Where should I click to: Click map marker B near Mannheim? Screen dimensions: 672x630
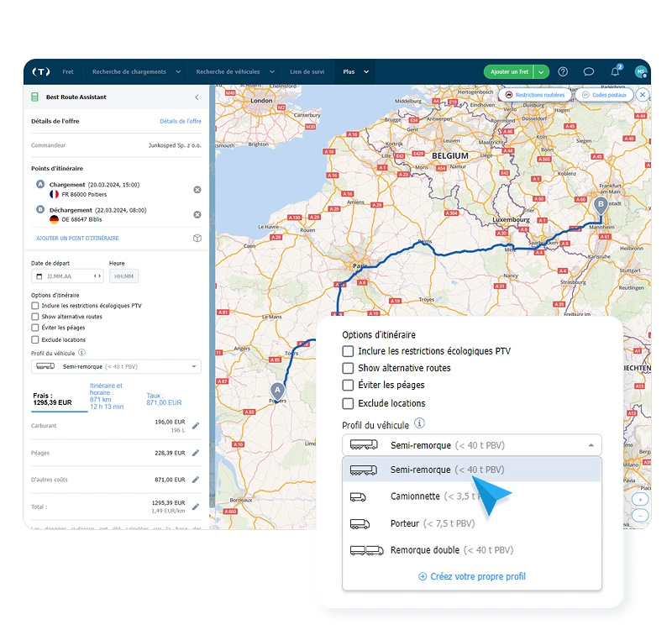click(601, 206)
